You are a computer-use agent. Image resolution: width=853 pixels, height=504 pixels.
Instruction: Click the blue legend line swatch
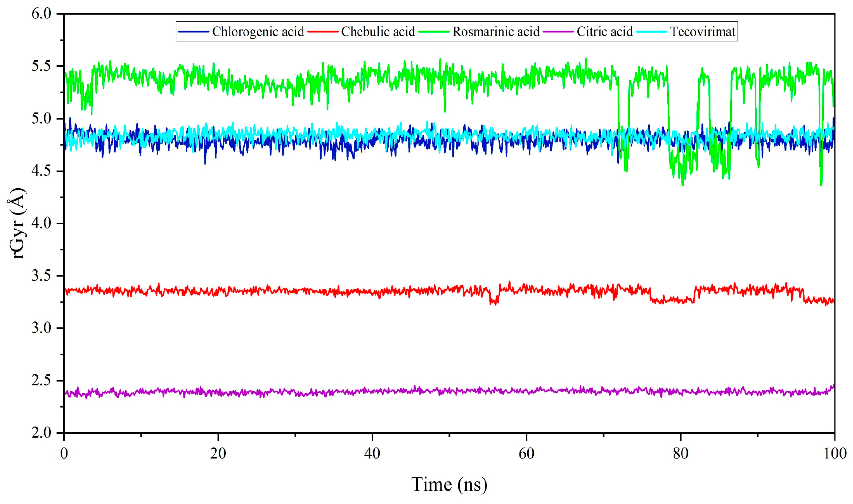pos(193,32)
